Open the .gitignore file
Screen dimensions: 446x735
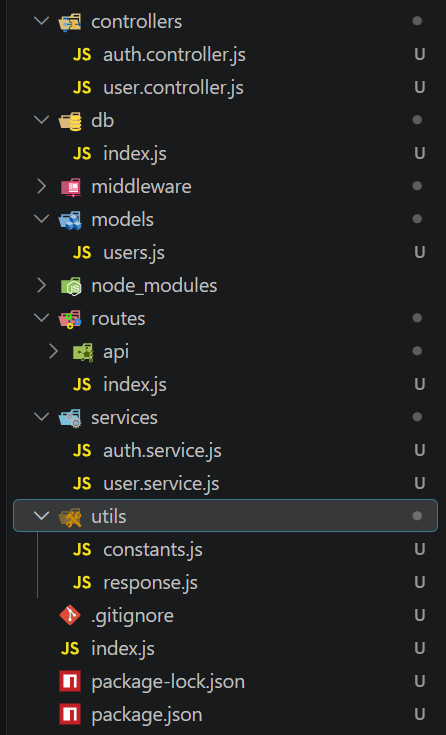(x=132, y=615)
